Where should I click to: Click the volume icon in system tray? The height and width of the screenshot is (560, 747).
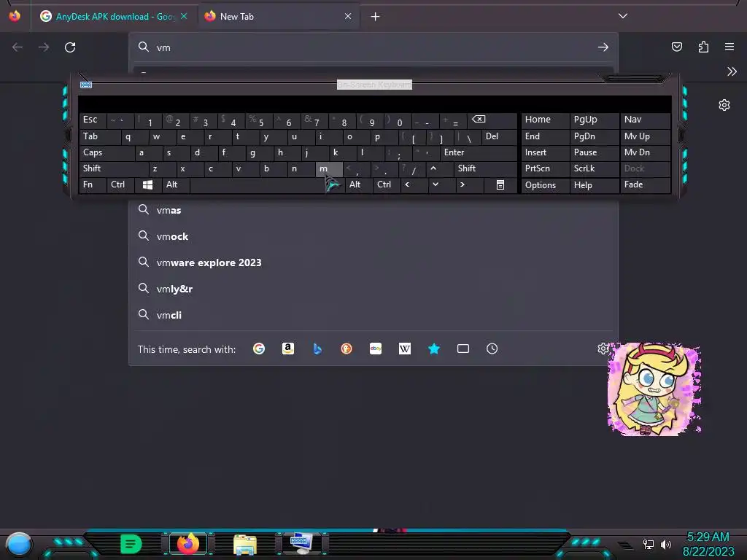click(x=665, y=544)
